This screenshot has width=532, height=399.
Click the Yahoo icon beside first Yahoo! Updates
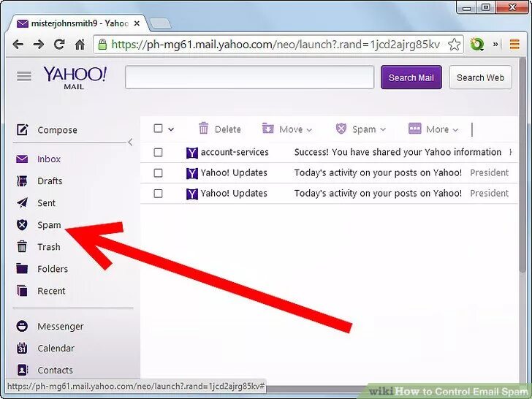click(x=192, y=173)
